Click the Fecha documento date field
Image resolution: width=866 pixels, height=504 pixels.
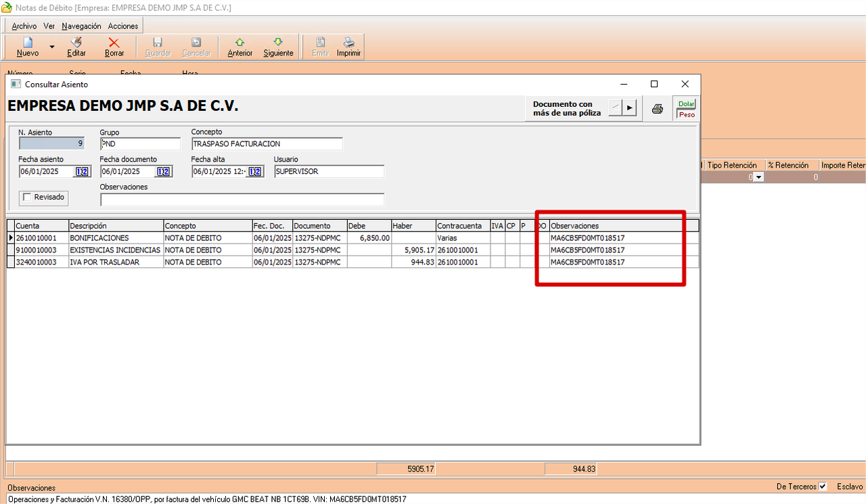tap(129, 172)
